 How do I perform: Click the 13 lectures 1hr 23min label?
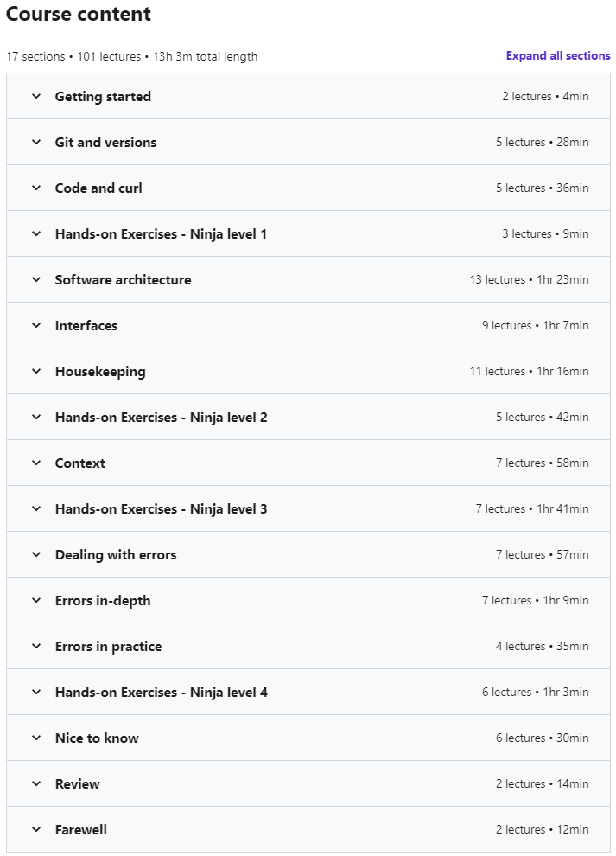[530, 279]
